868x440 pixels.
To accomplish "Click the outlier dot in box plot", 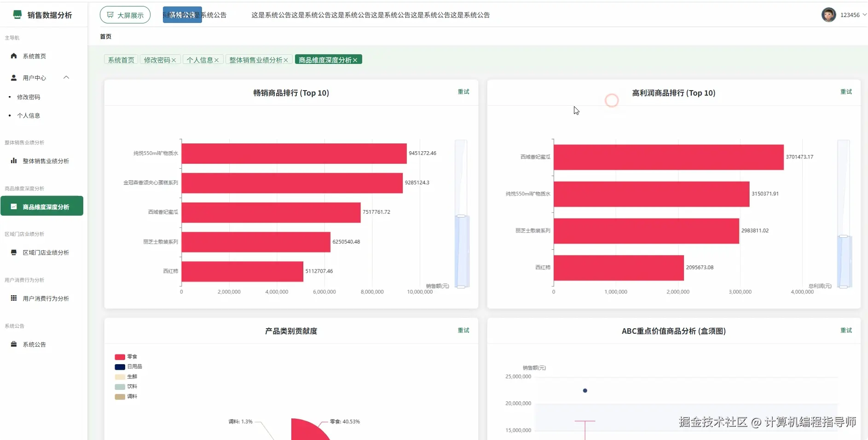I will pos(585,391).
